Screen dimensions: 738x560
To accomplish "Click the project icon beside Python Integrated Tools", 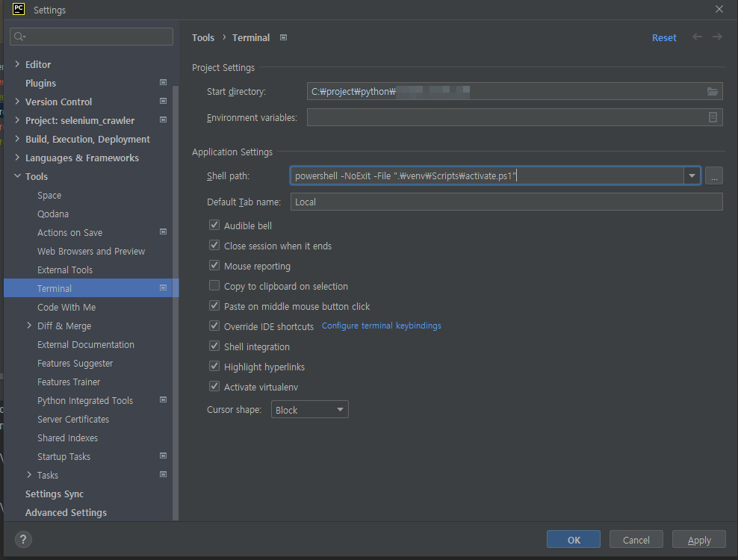I will 164,399.
